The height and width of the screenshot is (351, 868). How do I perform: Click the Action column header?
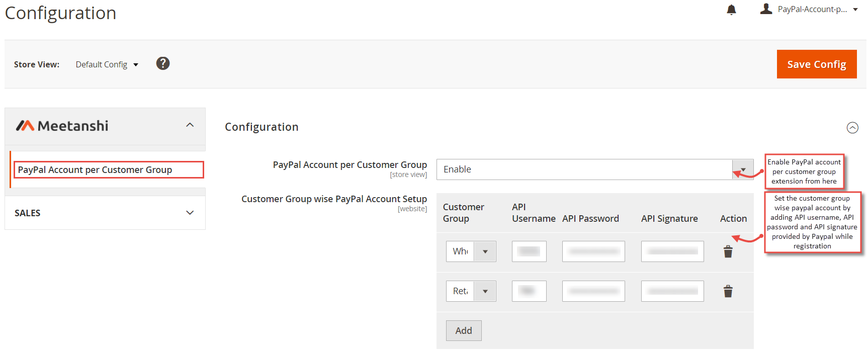(733, 218)
